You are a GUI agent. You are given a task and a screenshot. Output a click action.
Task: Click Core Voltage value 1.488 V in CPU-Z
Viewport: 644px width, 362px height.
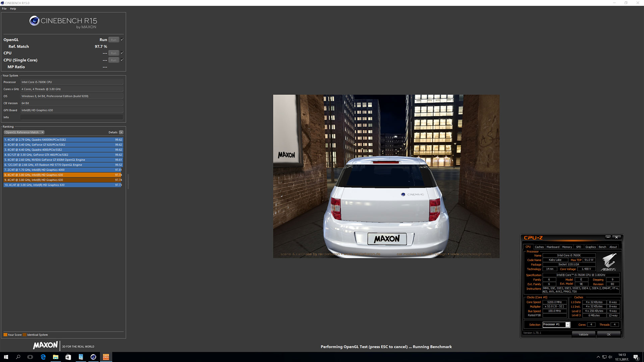pos(586,269)
